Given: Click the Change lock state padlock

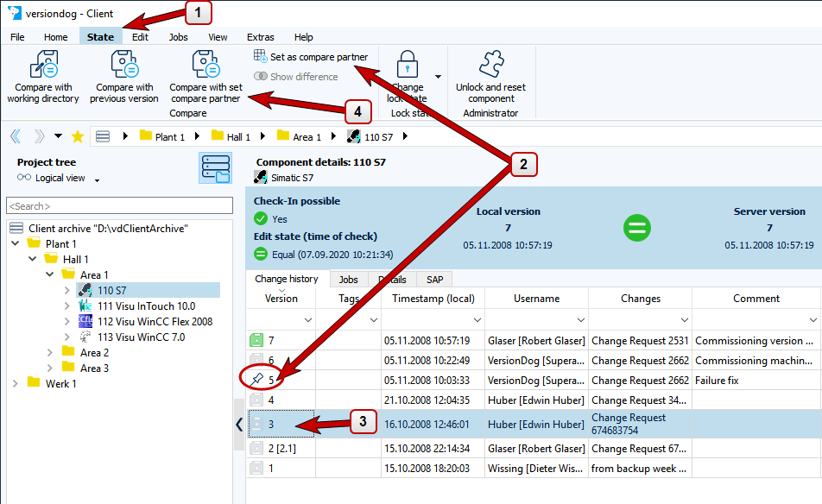Looking at the screenshot, I should click(x=408, y=65).
